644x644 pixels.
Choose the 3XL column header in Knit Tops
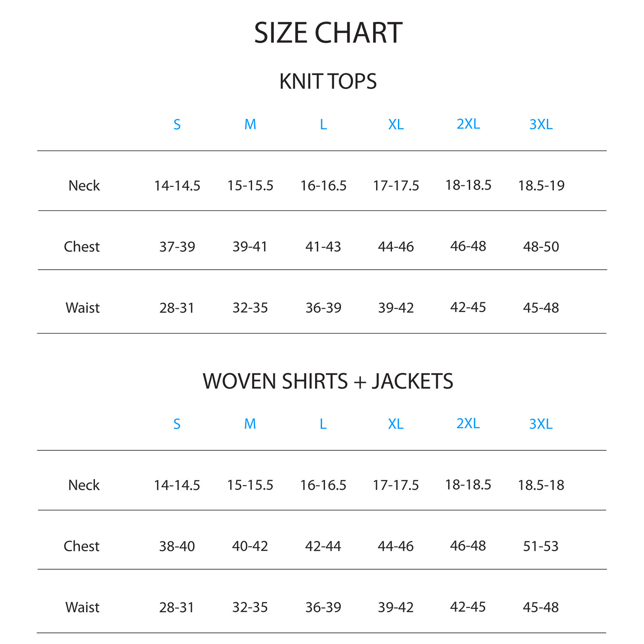[x=541, y=125]
